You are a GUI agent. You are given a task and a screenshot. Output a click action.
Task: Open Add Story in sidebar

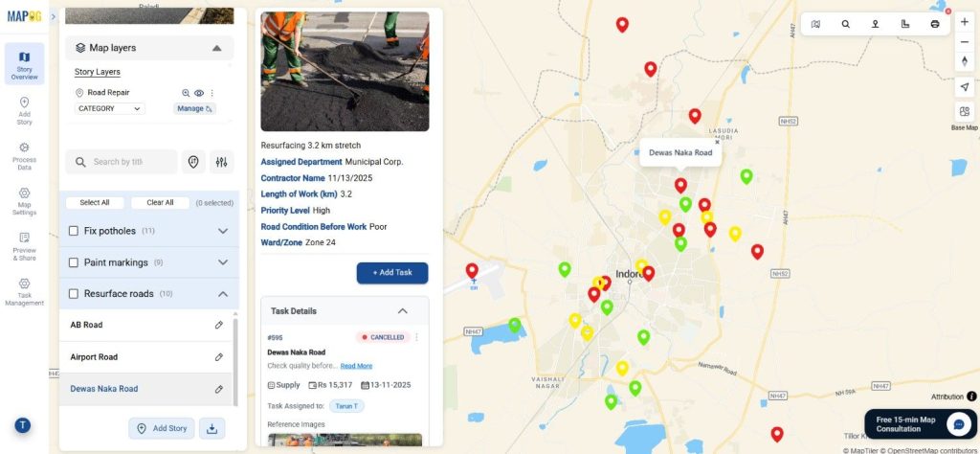[x=24, y=111]
